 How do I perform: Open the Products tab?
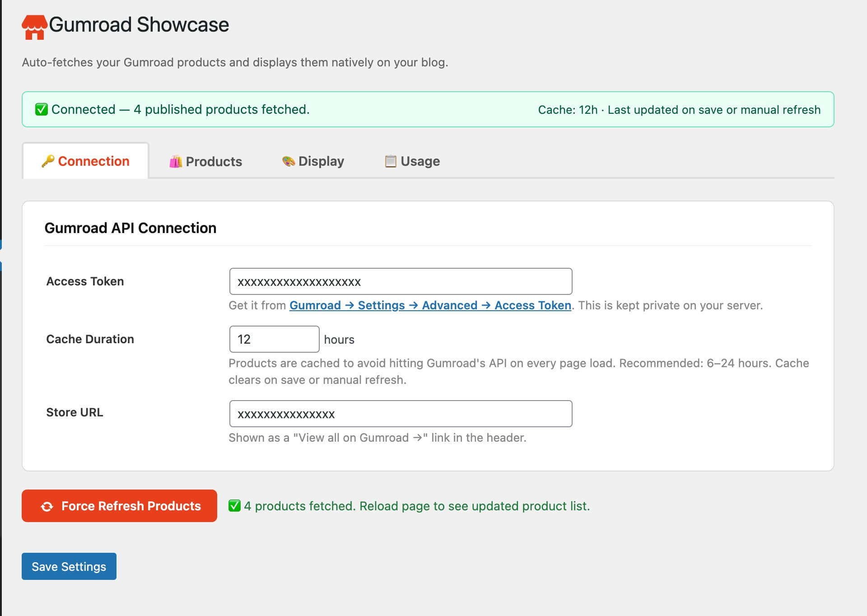click(205, 162)
